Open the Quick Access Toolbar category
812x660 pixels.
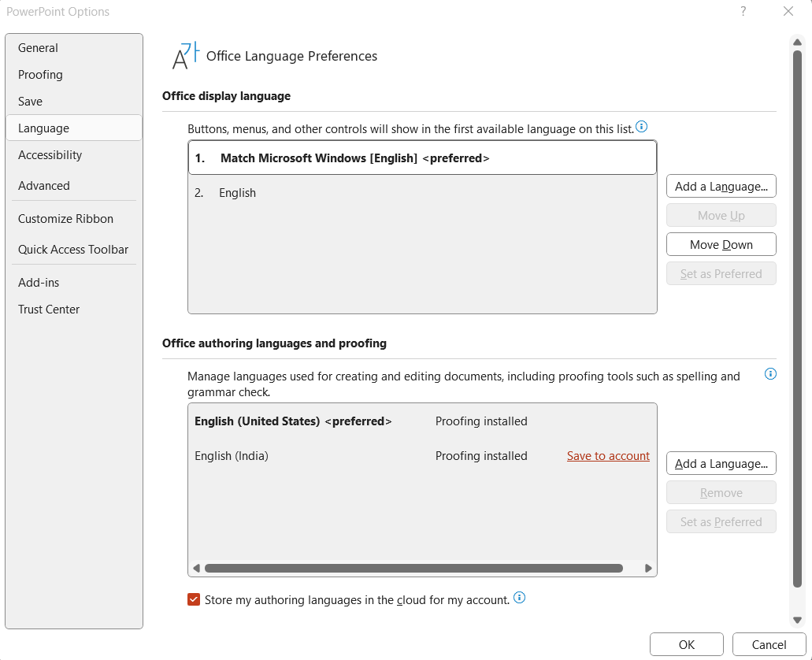point(73,249)
